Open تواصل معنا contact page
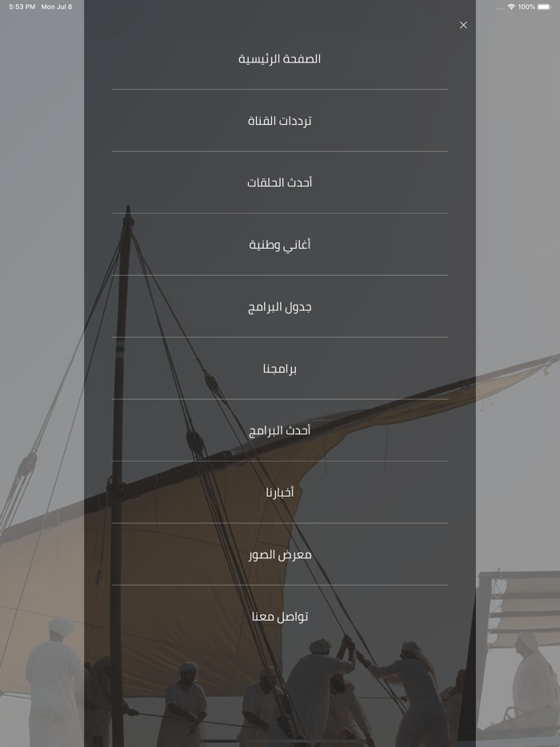The width and height of the screenshot is (560, 747). 280,615
